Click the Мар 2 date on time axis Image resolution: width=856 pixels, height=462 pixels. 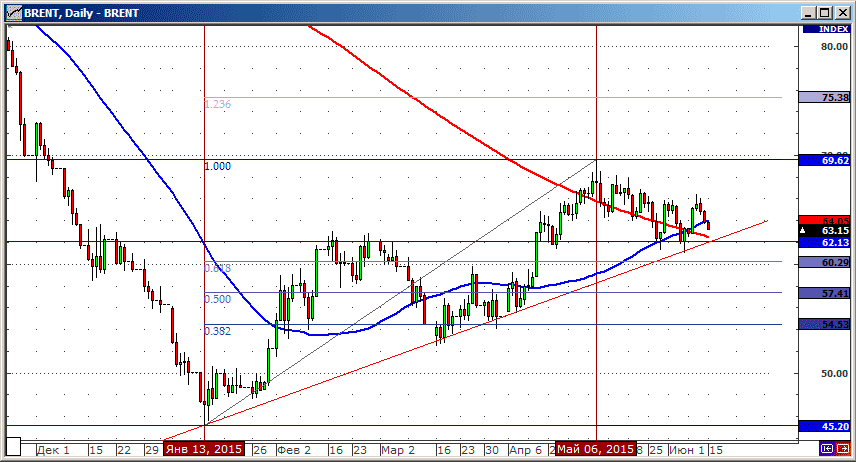coord(398,450)
